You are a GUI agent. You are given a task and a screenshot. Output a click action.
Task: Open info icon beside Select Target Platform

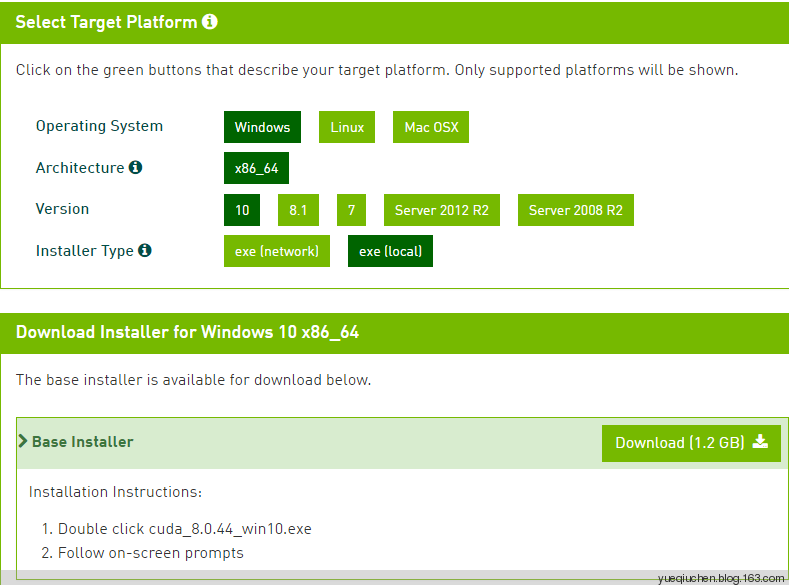[x=209, y=22]
